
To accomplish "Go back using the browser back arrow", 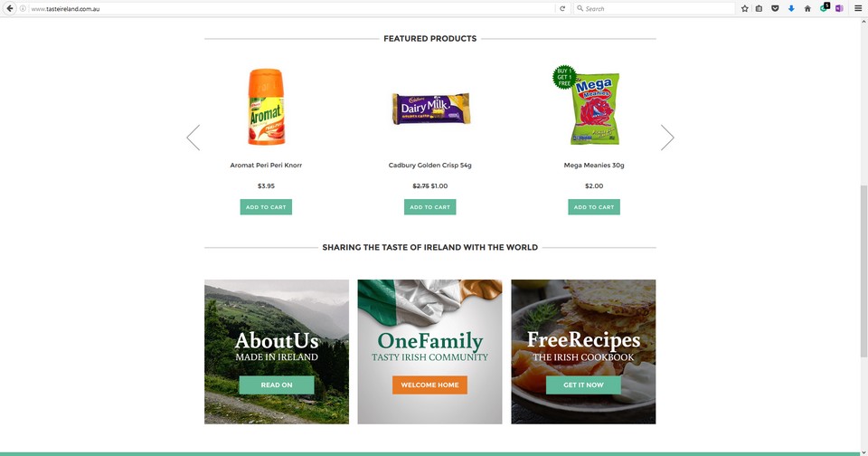I will (x=9, y=8).
